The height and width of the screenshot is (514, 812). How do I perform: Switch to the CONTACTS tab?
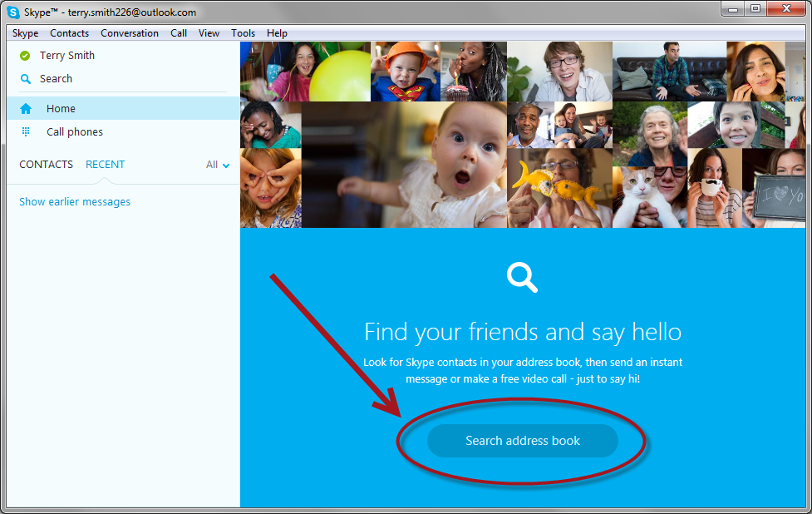click(46, 164)
